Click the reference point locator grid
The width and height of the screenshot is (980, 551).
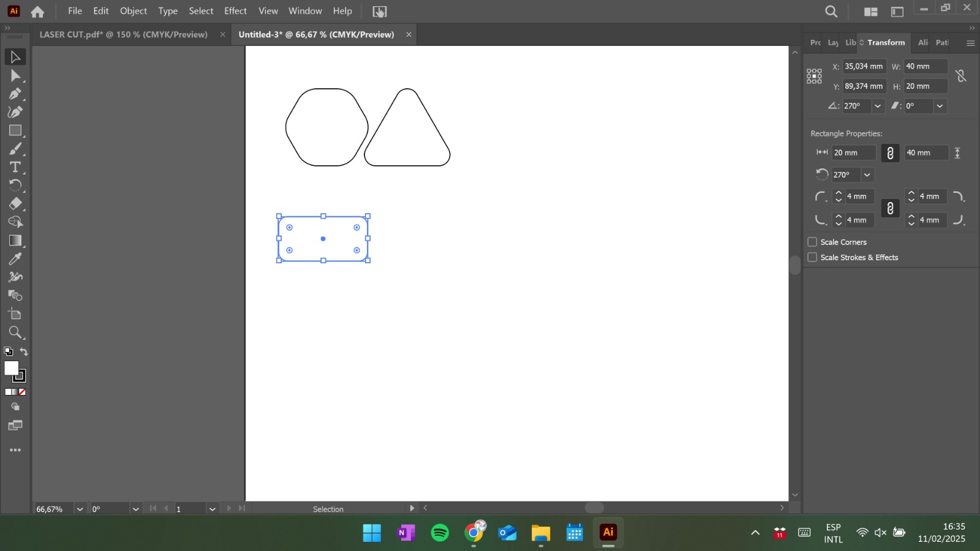point(814,76)
